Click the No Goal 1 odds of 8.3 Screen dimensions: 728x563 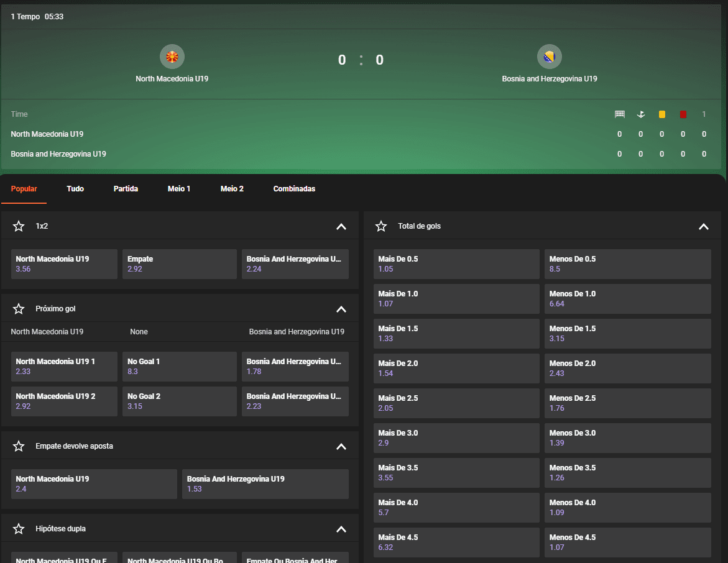tap(179, 367)
